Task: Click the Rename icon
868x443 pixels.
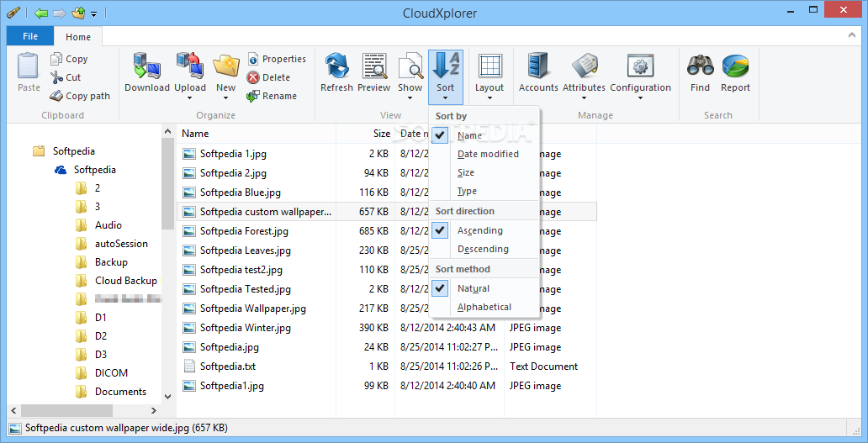Action: [x=253, y=96]
